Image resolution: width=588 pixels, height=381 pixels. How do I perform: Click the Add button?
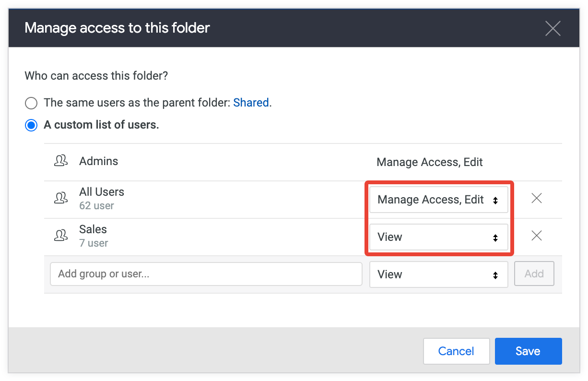534,274
